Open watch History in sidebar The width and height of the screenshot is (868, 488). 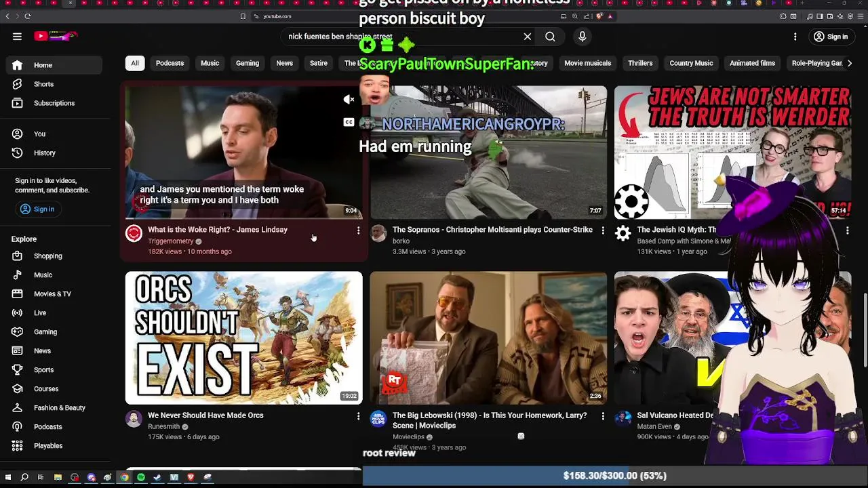click(x=56, y=153)
